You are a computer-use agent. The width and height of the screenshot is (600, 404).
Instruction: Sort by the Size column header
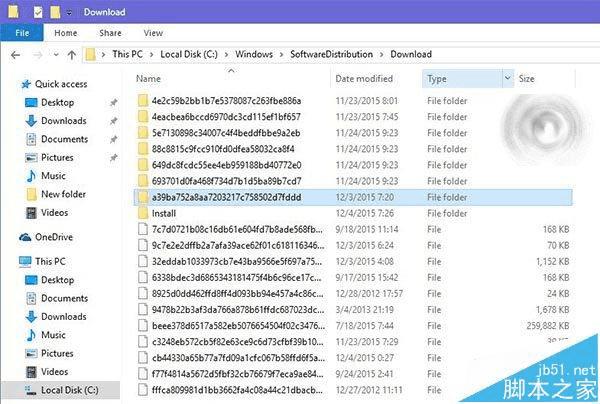click(x=526, y=79)
